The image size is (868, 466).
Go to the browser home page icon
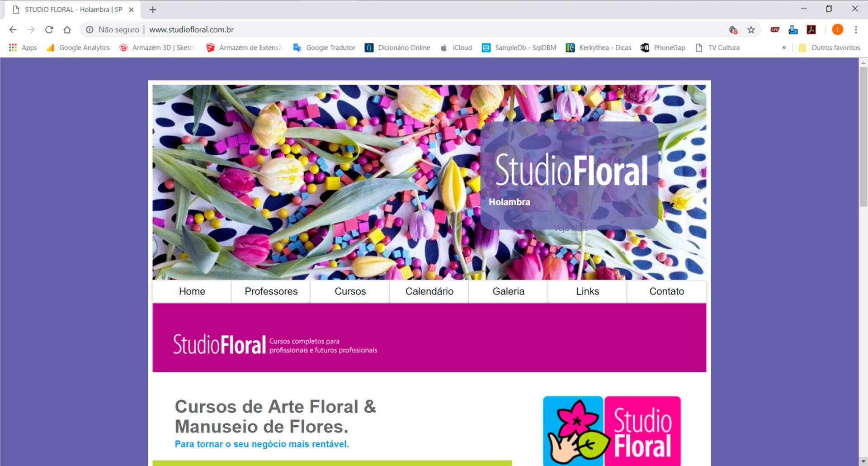pos(67,30)
